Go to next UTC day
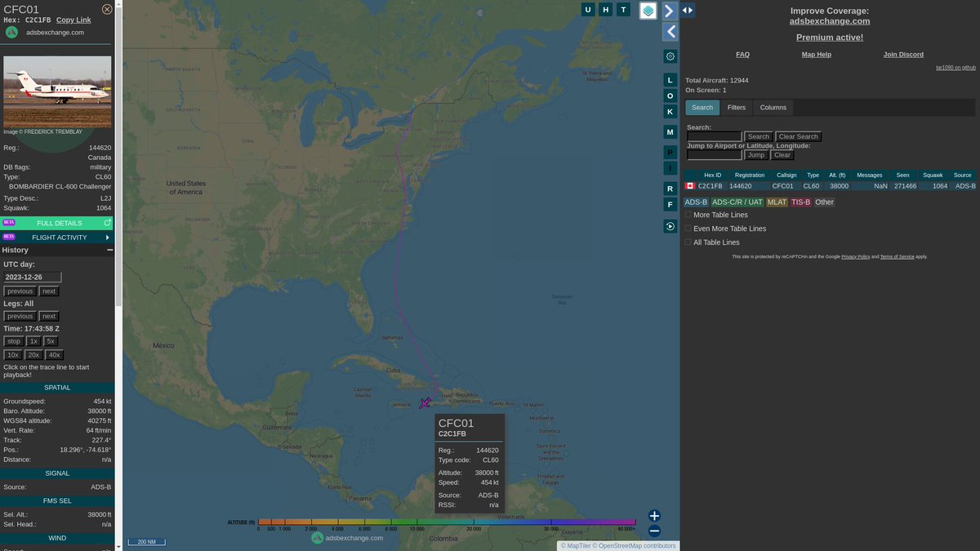The height and width of the screenshot is (551, 980). pyautogui.click(x=49, y=291)
